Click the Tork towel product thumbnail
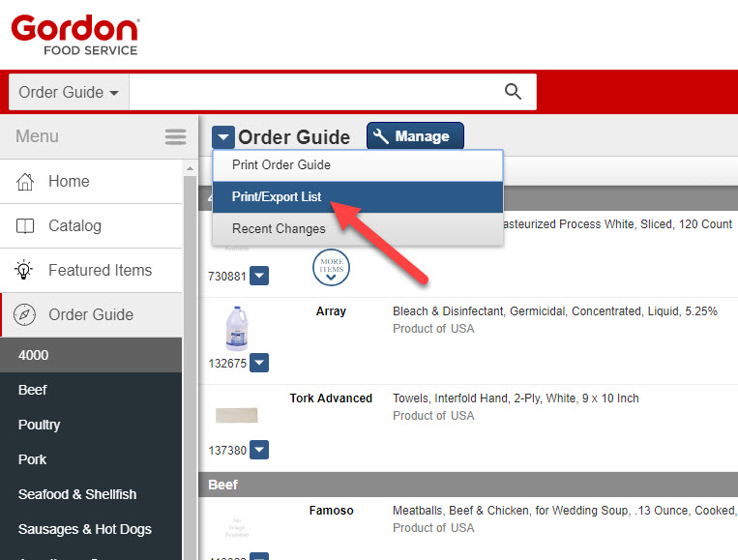 click(237, 415)
